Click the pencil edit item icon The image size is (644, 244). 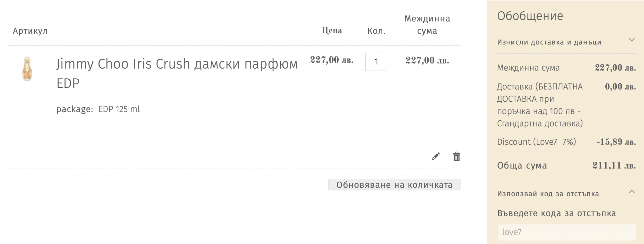[x=436, y=156]
